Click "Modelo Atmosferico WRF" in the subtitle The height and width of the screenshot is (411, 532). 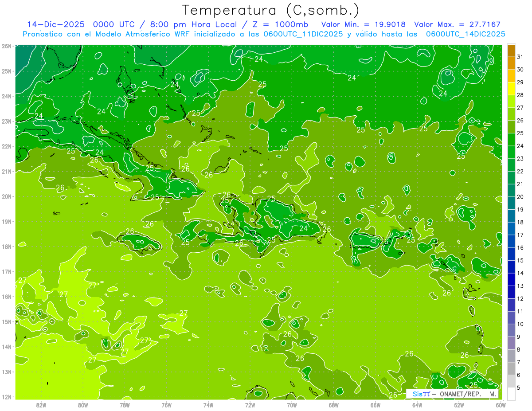(133, 34)
